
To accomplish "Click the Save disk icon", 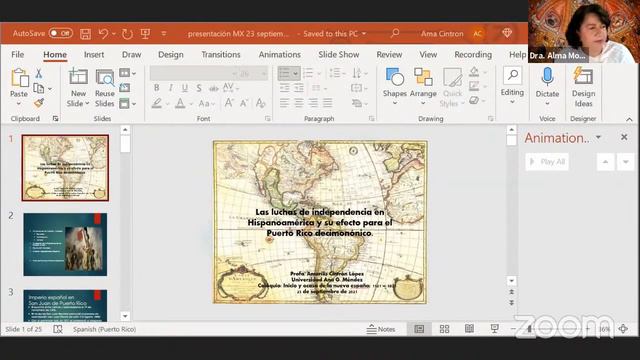I will (85, 33).
